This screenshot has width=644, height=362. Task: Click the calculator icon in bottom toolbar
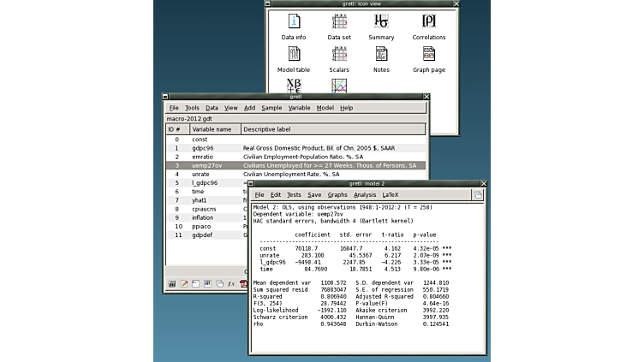point(172,283)
